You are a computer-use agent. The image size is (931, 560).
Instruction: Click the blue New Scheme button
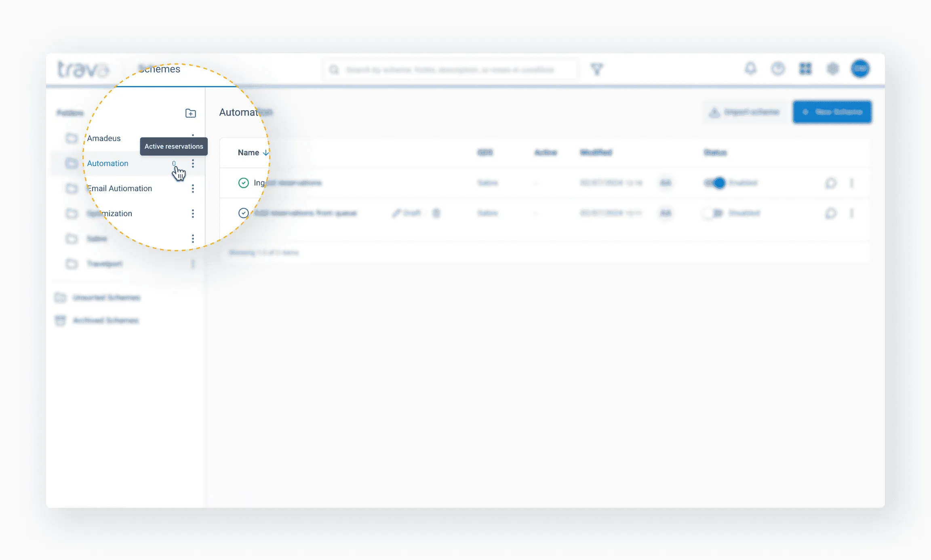tap(832, 112)
